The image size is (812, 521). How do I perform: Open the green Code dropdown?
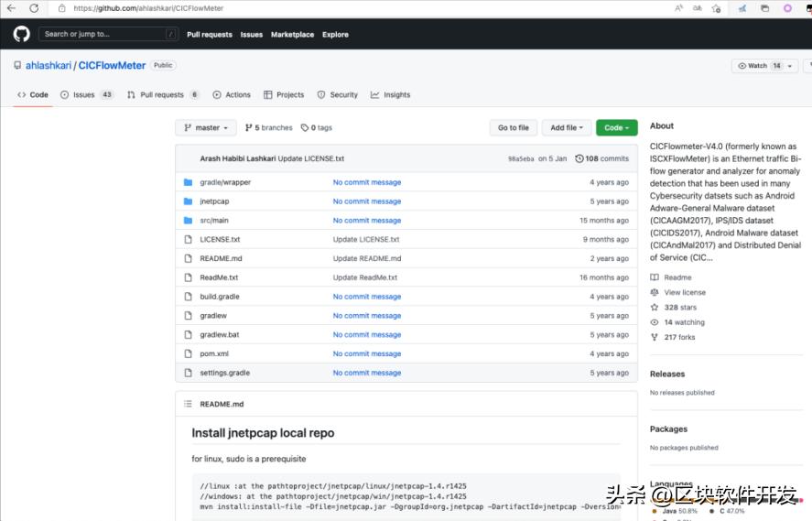coord(616,128)
